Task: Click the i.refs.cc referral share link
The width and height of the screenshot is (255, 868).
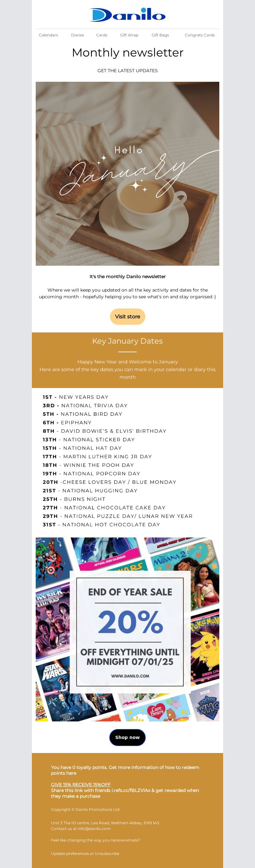Action: point(131,790)
